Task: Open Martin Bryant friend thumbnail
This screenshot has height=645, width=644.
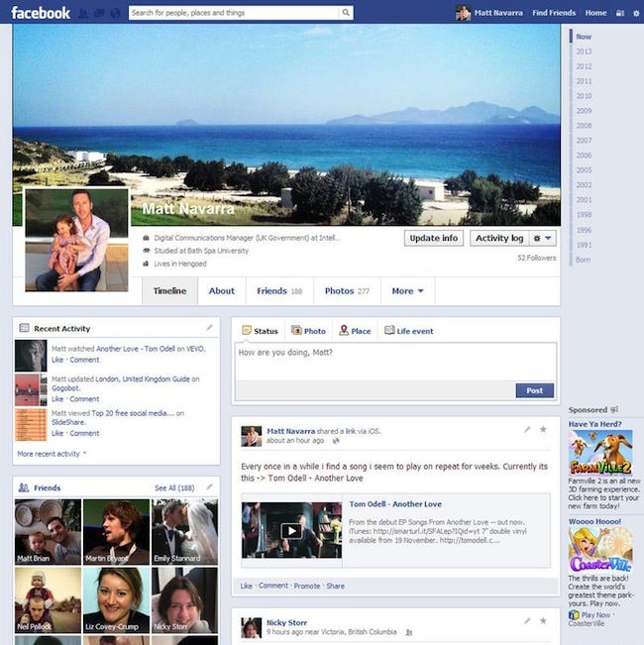Action: pyautogui.click(x=116, y=531)
